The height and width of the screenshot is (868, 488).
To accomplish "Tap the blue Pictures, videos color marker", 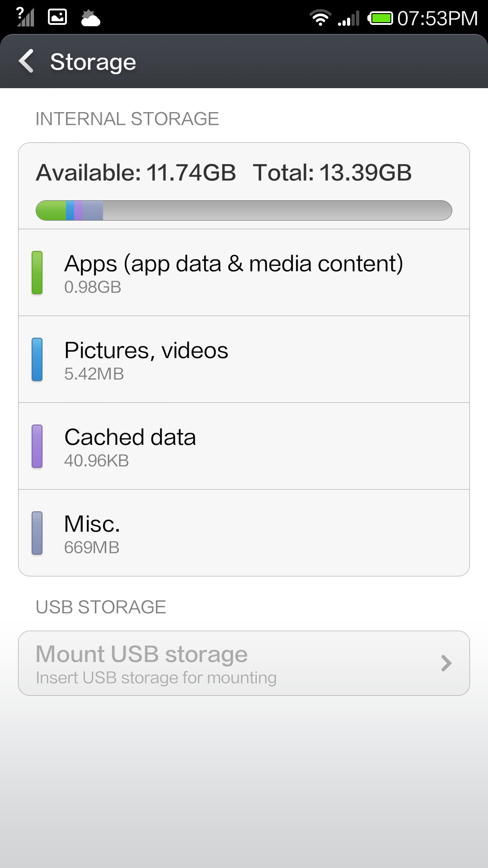I will [x=37, y=359].
